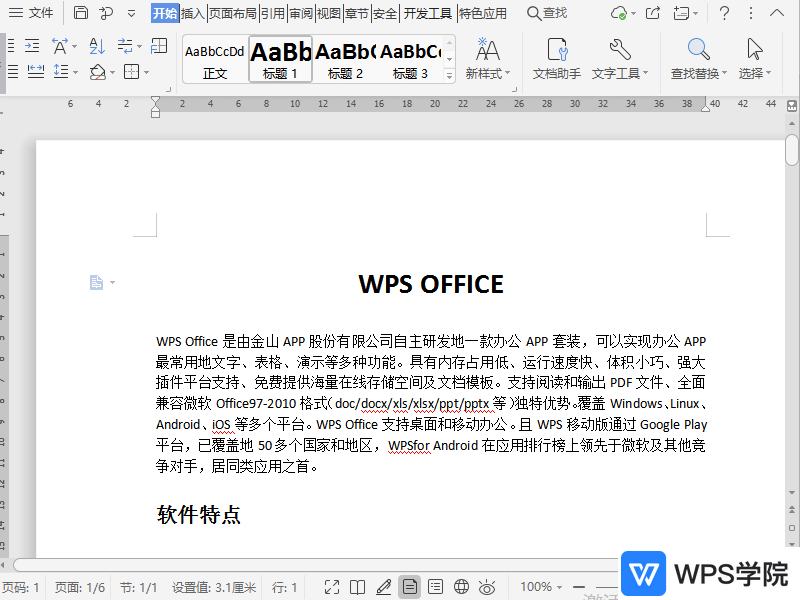Click the 选择 (Select) button
This screenshot has height=600, width=800.
[x=752, y=62]
